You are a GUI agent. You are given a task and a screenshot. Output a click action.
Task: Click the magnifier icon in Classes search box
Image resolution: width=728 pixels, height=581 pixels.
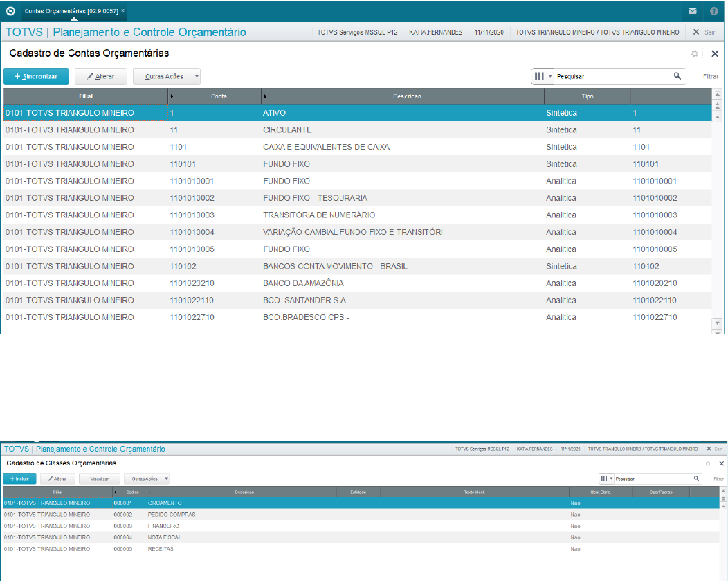(696, 479)
